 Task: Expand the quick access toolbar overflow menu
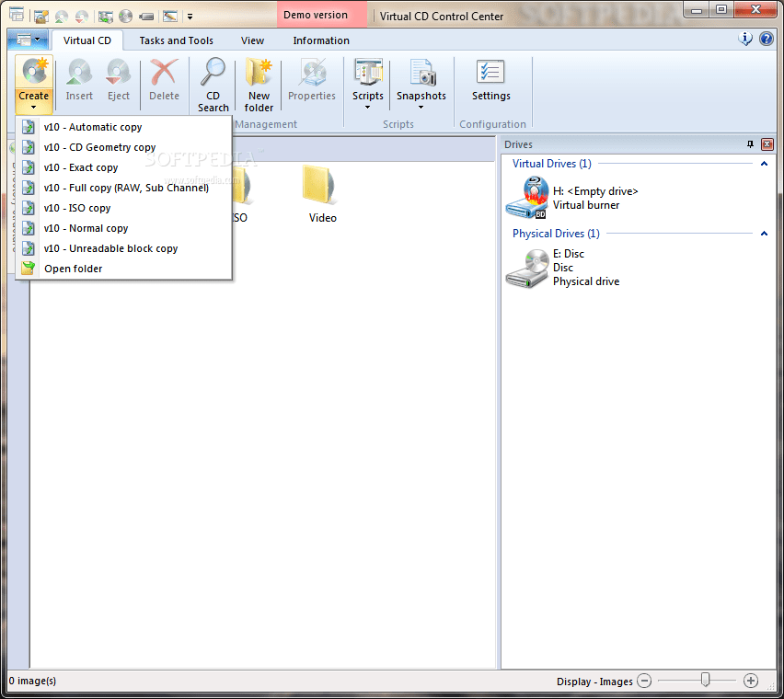pyautogui.click(x=190, y=16)
